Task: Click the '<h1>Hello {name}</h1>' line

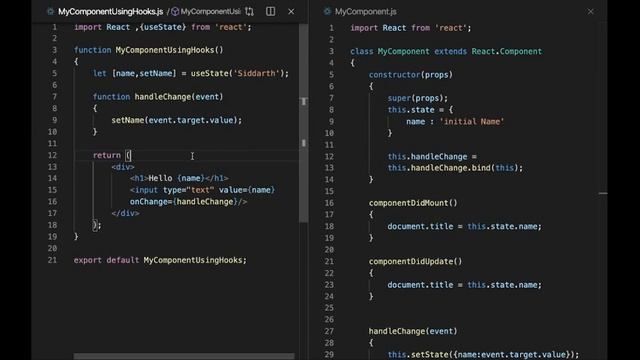Action: (x=179, y=178)
